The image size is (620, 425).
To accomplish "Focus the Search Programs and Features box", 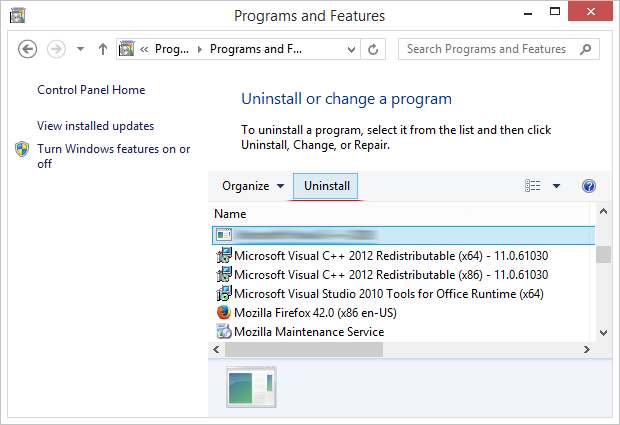I will point(499,49).
